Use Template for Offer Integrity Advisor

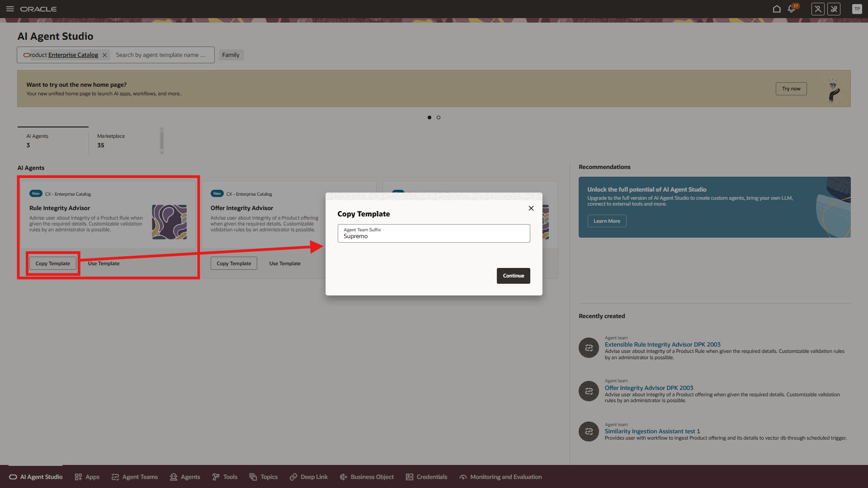pyautogui.click(x=285, y=263)
